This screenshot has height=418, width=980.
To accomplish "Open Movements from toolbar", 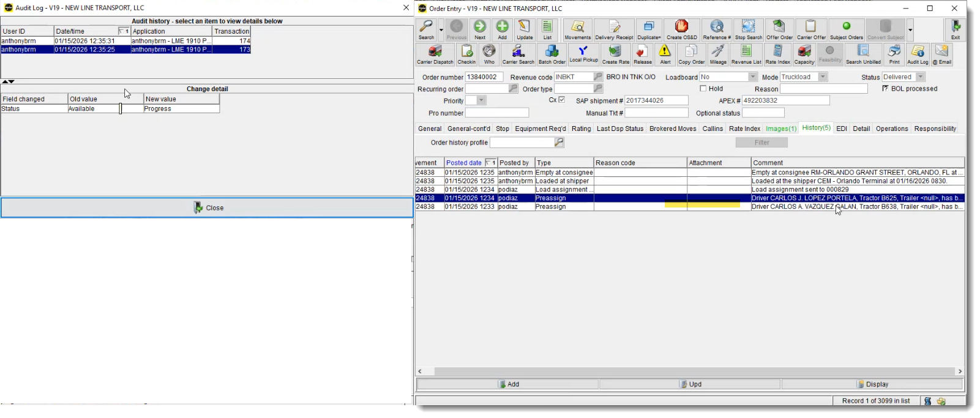I will click(x=578, y=29).
